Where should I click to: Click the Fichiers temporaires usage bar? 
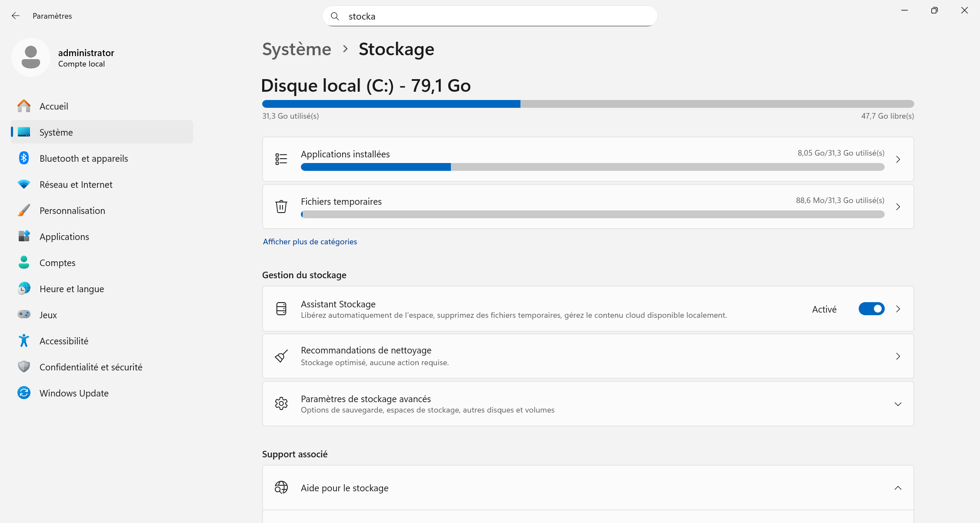click(x=593, y=214)
